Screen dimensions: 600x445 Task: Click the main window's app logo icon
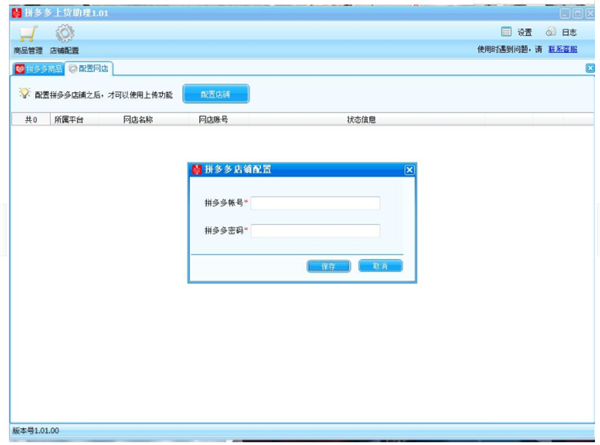coord(17,13)
